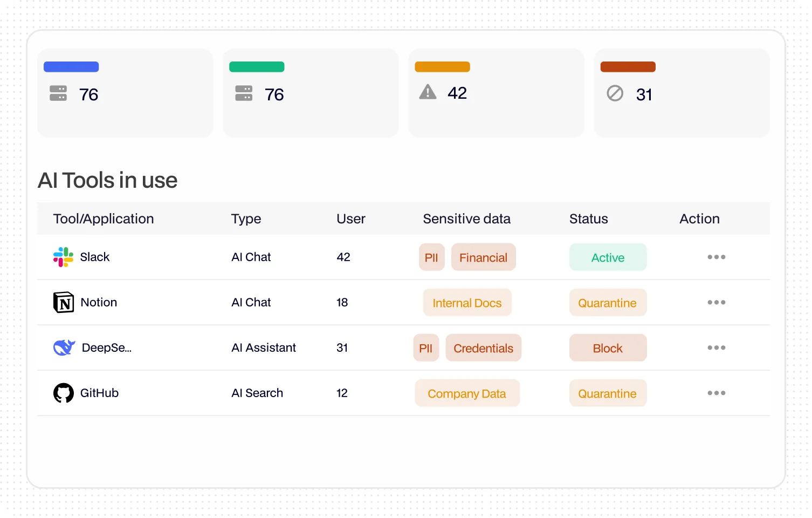Click the Status column header
812x518 pixels.
[589, 219]
